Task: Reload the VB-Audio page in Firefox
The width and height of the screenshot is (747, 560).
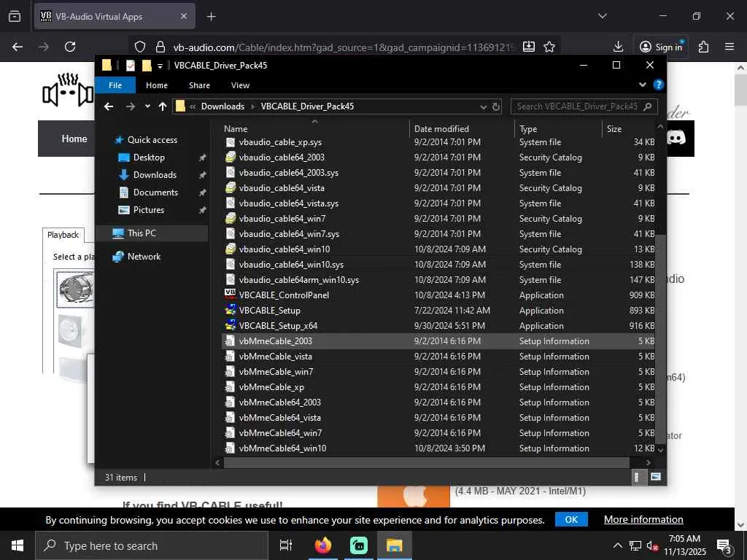Action: pyautogui.click(x=70, y=47)
